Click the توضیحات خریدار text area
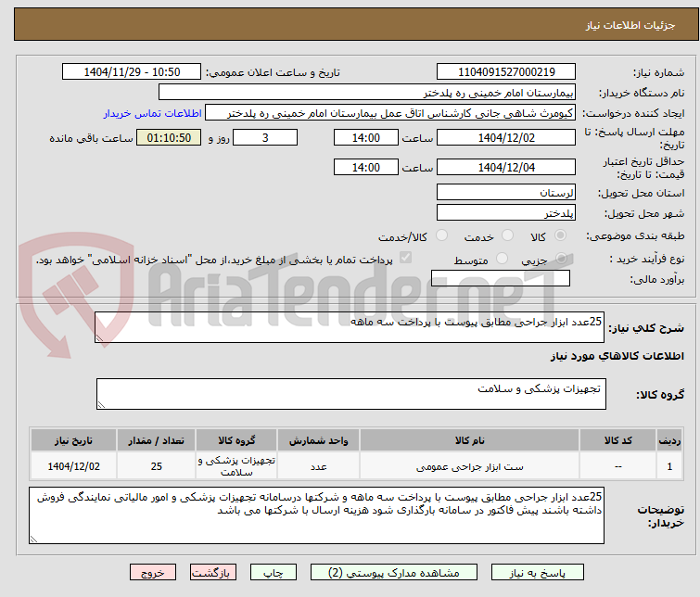 coord(316,515)
